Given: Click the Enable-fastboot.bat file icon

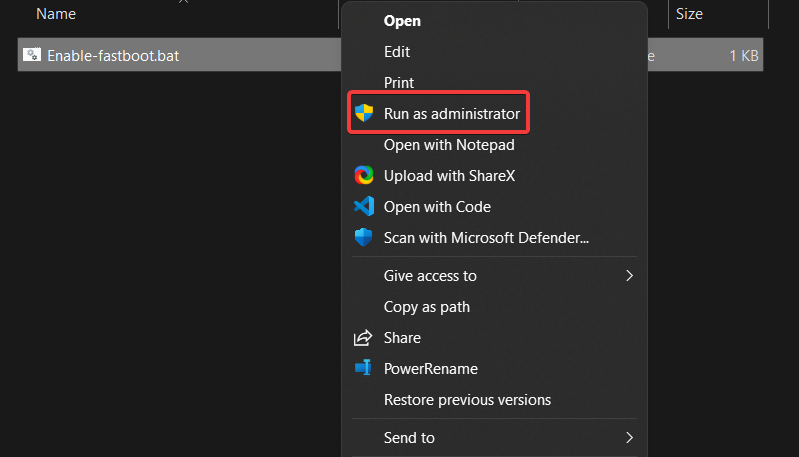Looking at the screenshot, I should [x=32, y=56].
